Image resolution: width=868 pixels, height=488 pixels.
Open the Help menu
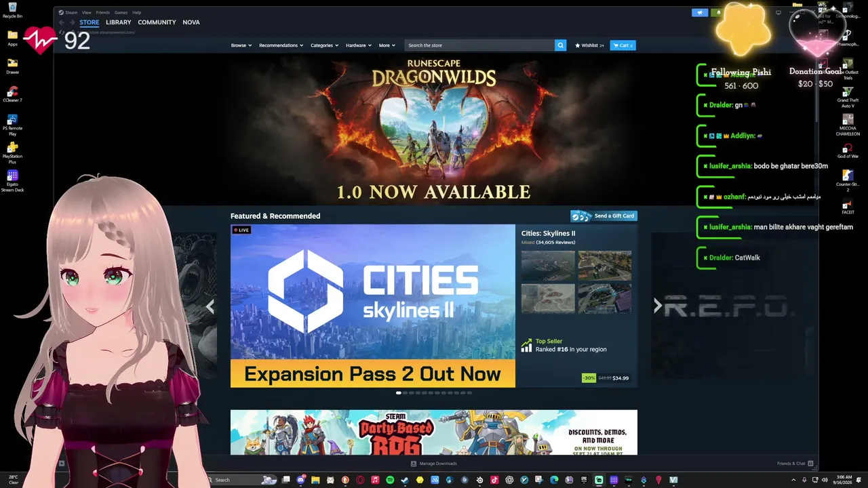point(136,12)
